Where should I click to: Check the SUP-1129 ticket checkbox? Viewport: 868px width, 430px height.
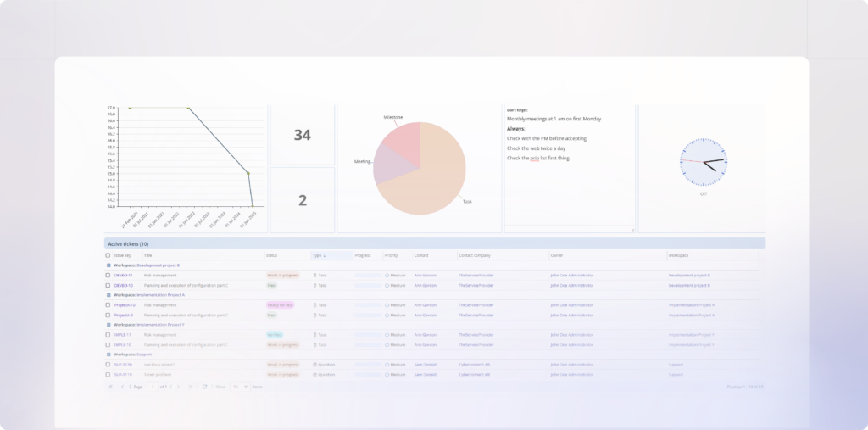108,365
